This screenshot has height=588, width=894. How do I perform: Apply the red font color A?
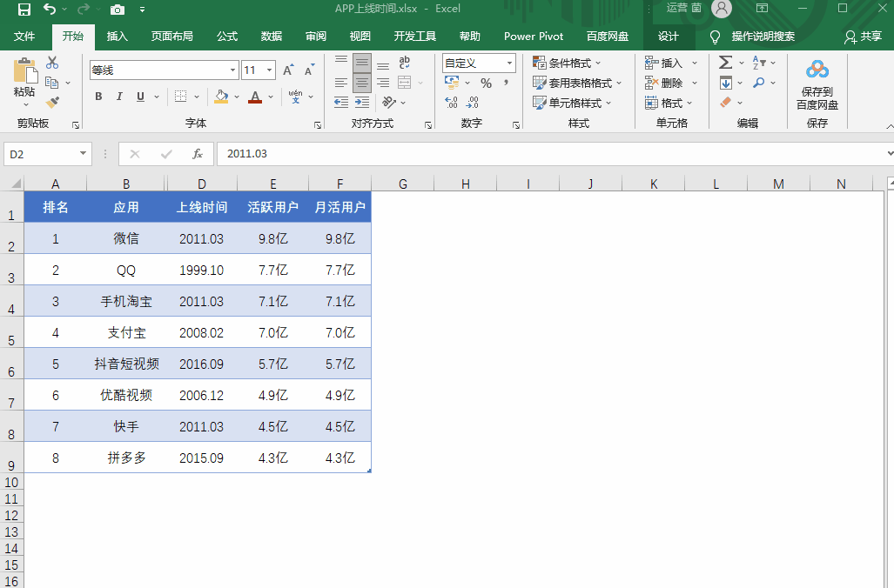[x=255, y=97]
